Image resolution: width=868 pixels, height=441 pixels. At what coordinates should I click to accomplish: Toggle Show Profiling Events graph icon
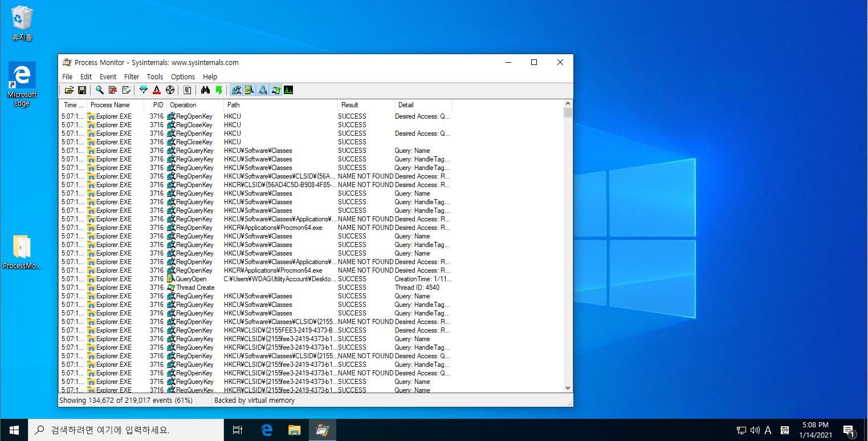288,90
